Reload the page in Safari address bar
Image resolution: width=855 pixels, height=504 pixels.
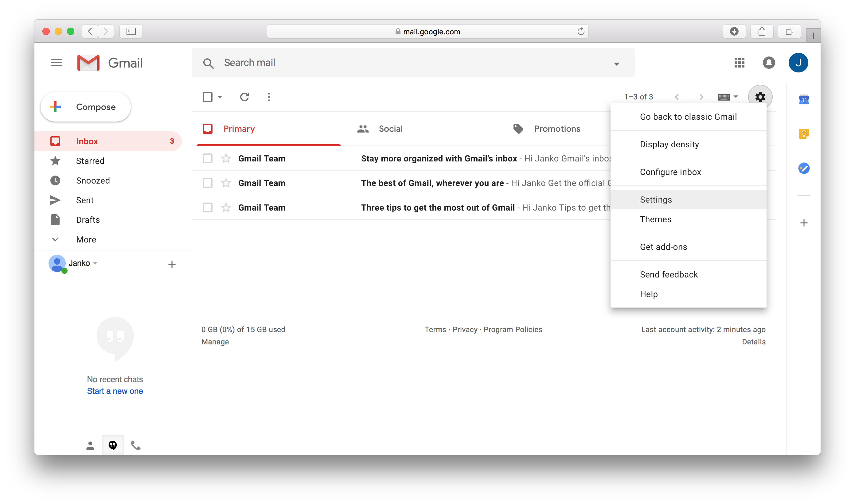581,31
